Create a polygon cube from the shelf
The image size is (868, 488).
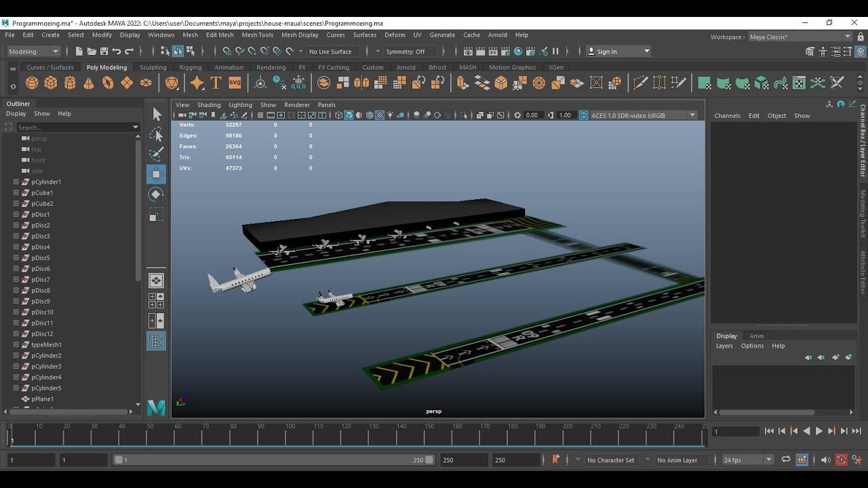coord(51,83)
